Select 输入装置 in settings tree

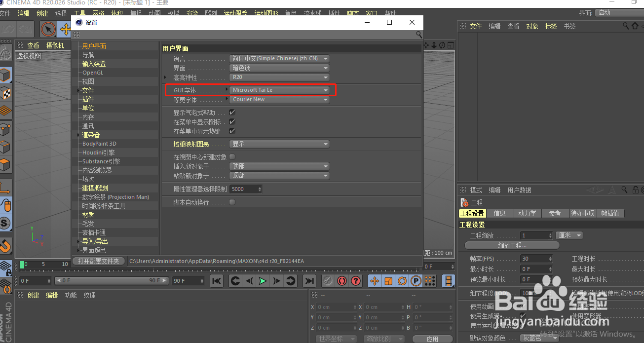tap(94, 64)
